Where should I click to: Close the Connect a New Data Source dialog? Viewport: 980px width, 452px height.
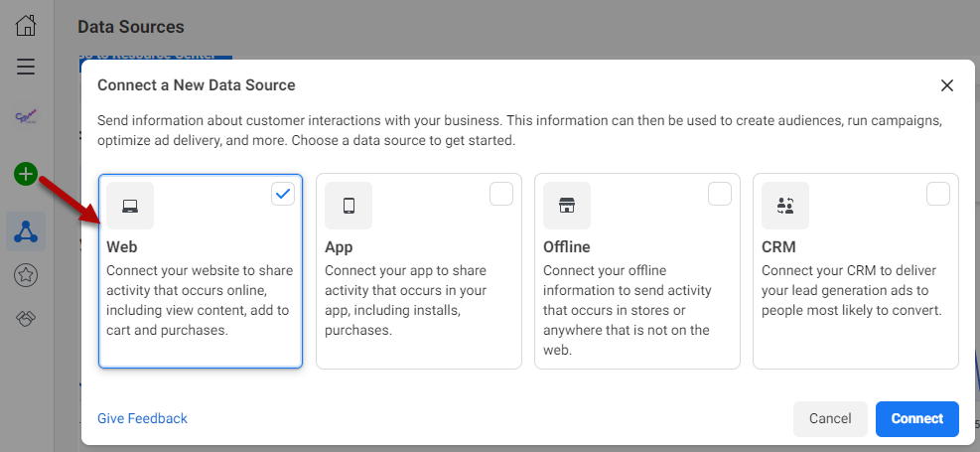(947, 85)
